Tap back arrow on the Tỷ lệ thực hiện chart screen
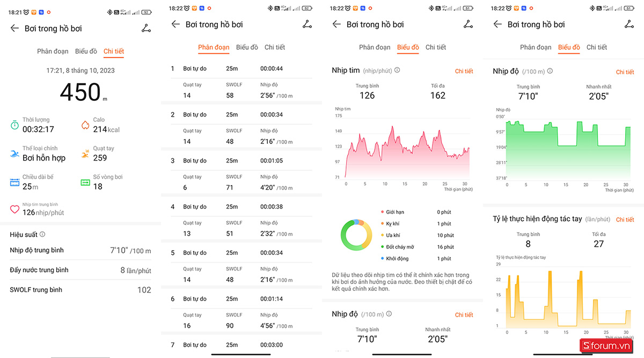The width and height of the screenshot is (644, 358). [x=497, y=24]
